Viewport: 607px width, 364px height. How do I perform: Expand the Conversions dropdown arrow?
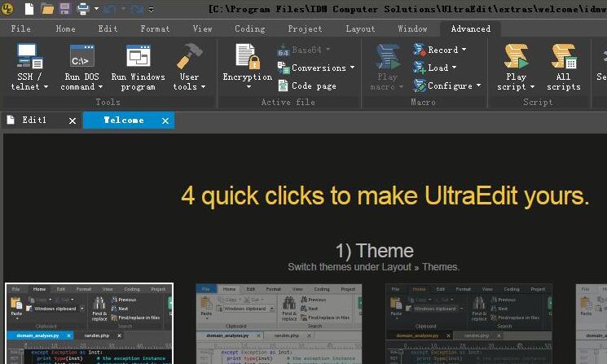pos(352,68)
